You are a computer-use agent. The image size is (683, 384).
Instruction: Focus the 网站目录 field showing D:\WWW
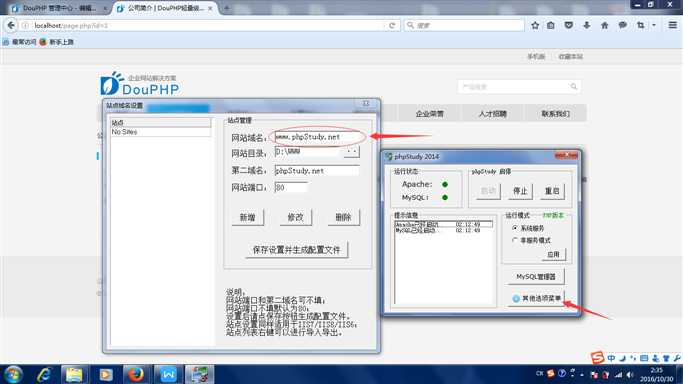pos(309,152)
